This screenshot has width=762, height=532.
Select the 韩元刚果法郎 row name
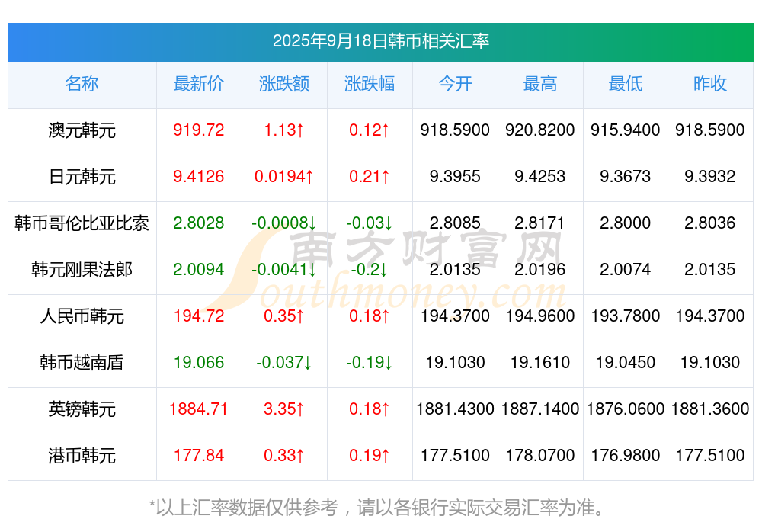pyautogui.click(x=82, y=269)
